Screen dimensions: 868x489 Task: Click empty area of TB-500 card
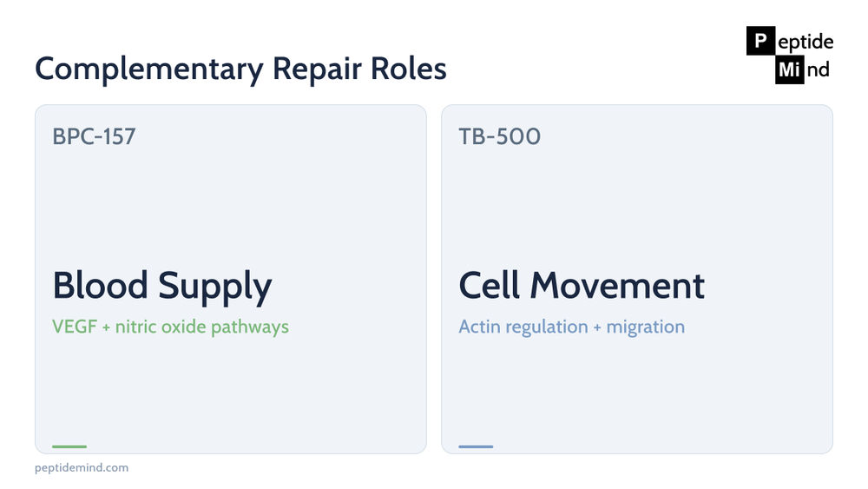(636, 205)
